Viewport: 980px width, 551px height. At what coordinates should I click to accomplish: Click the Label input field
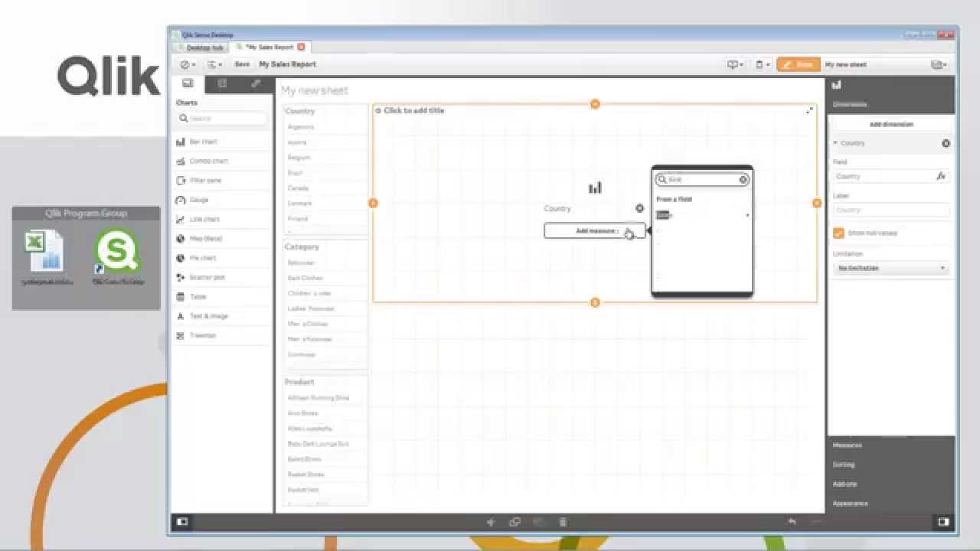tap(891, 210)
